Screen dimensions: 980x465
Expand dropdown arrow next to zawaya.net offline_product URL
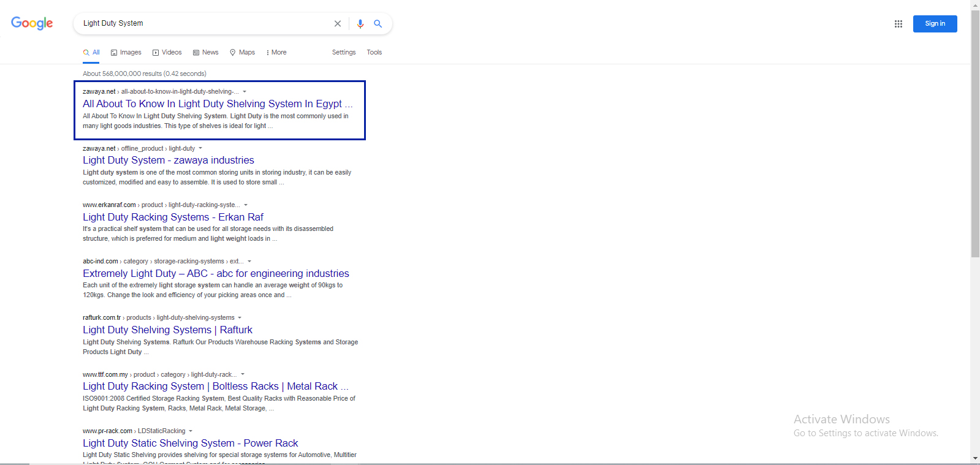coord(200,148)
